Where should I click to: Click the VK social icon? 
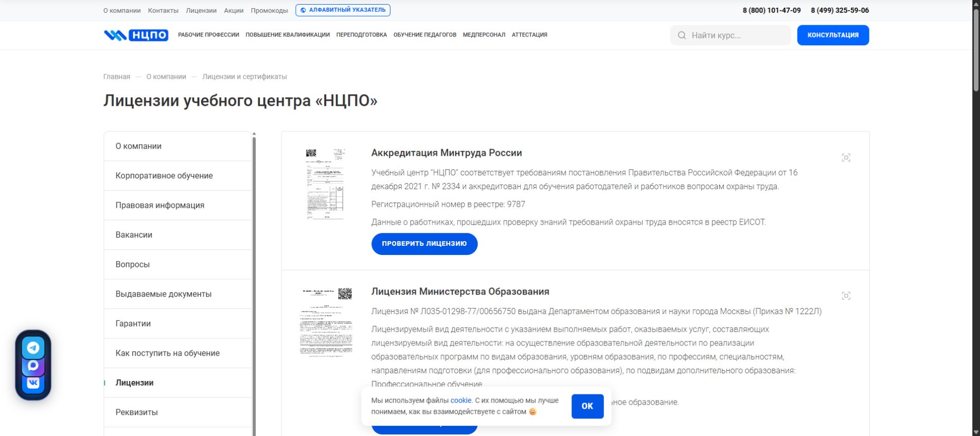(33, 383)
